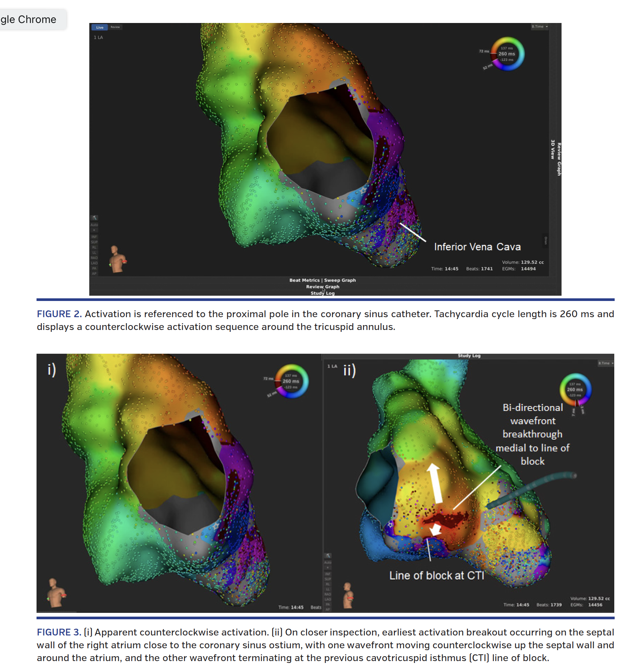The height and width of the screenshot is (672, 638).
Task: Click the 1 LA map label
Action: (98, 37)
